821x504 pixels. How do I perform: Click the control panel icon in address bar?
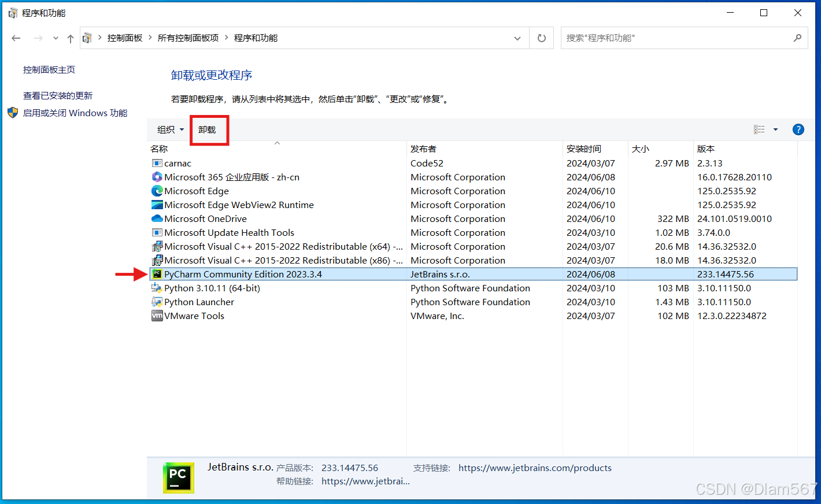click(x=87, y=38)
